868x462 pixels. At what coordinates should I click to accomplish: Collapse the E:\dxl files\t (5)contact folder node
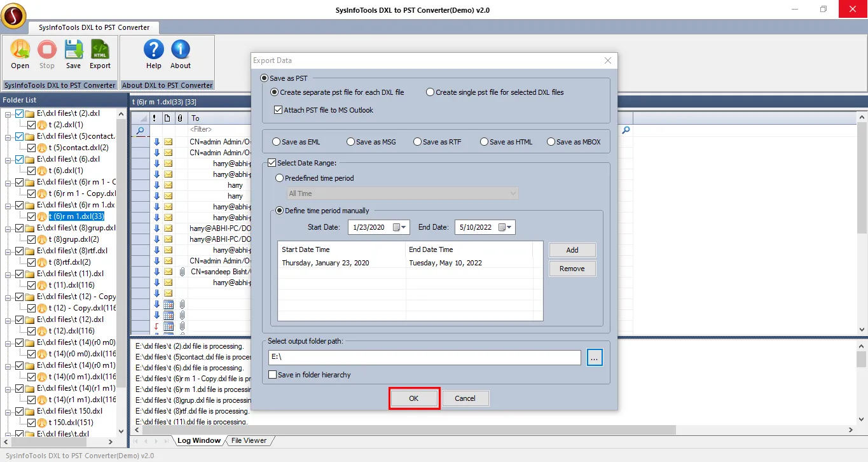[8, 136]
